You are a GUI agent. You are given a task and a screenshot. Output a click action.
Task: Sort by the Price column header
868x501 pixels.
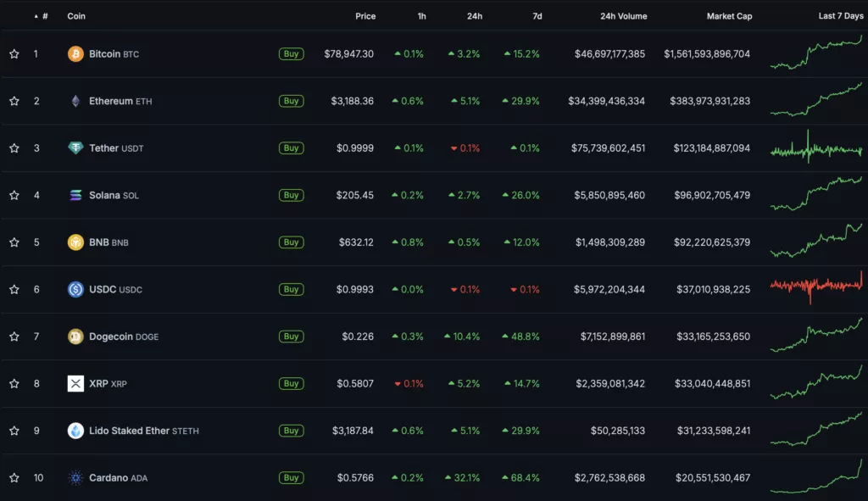click(x=365, y=16)
